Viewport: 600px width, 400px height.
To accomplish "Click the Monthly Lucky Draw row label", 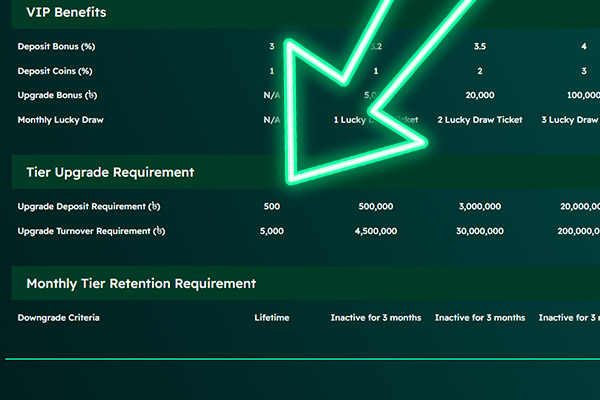I will [x=60, y=119].
